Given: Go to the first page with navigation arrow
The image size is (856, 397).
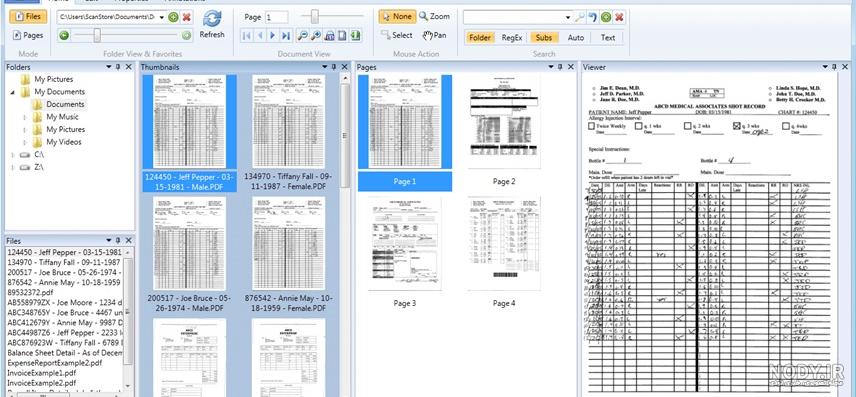Looking at the screenshot, I should coord(247,35).
